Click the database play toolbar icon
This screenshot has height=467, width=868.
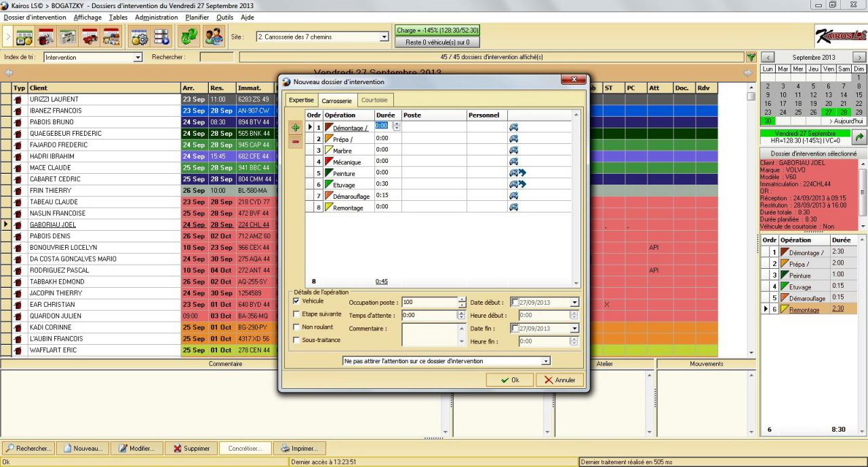(161, 37)
